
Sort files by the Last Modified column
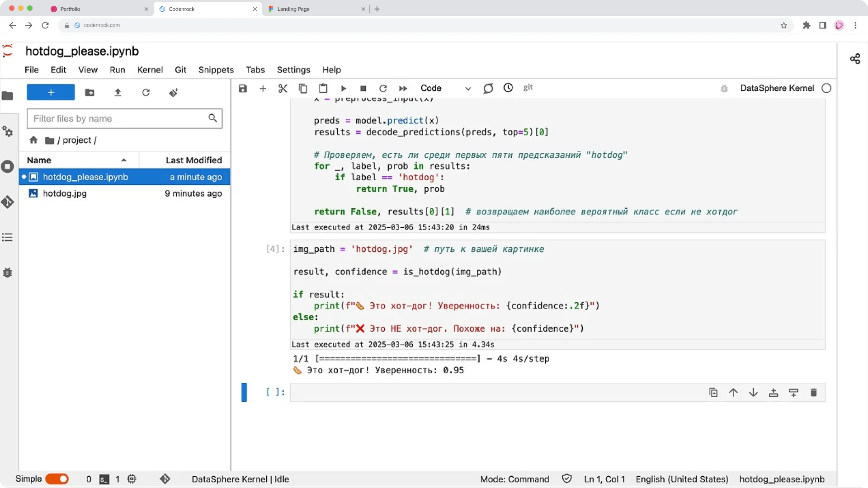[x=193, y=160]
